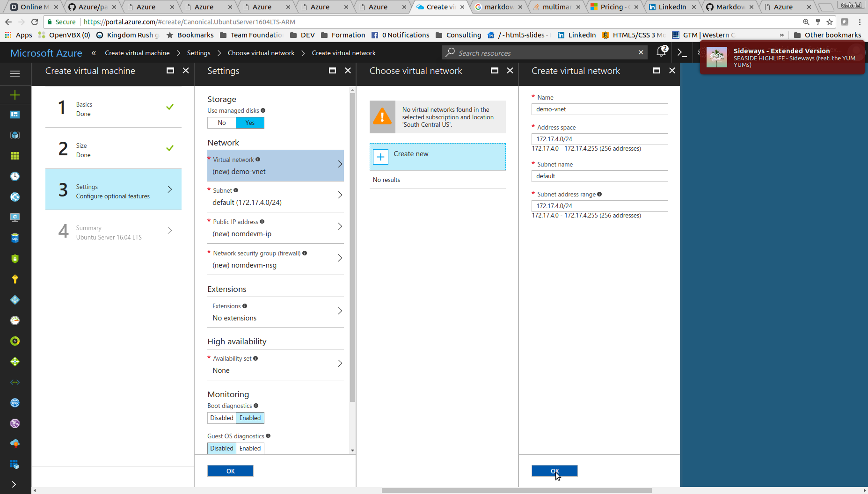
Task: Click the virtual network Name field
Action: click(x=599, y=109)
